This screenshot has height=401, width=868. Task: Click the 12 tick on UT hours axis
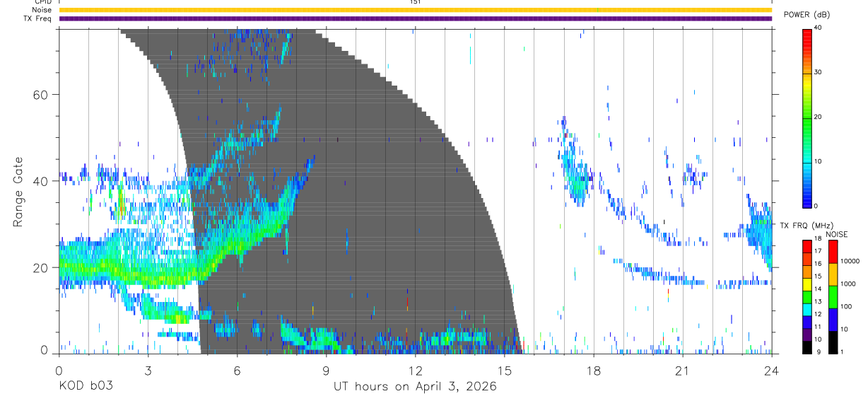(415, 371)
